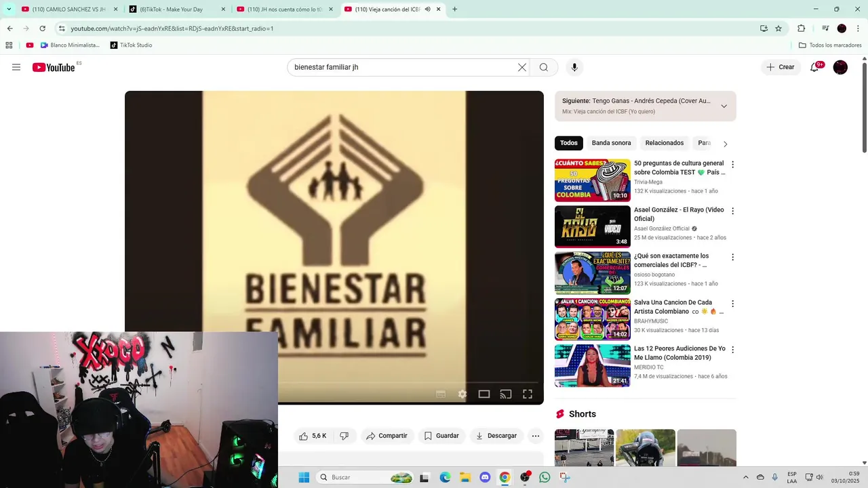868x488 pixels.
Task: Switch the player to theater mode
Action: 484,394
